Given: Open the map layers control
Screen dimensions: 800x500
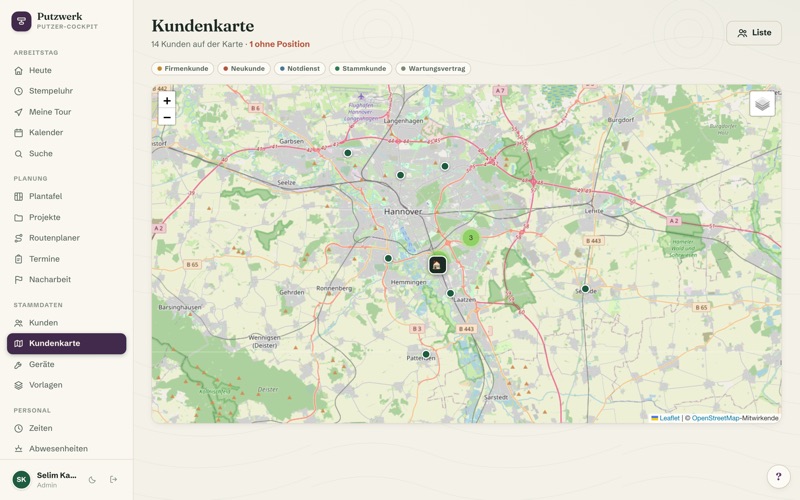Looking at the screenshot, I should [762, 104].
